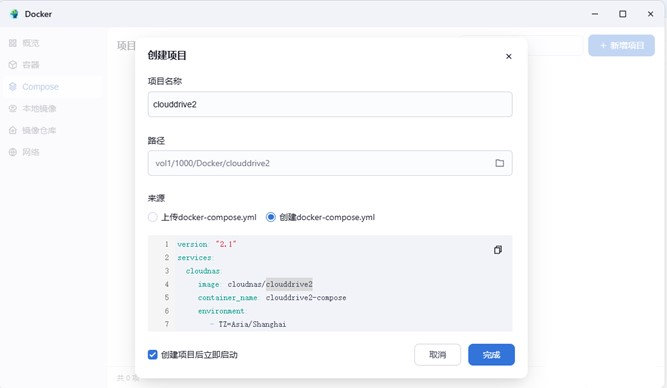This screenshot has height=388, width=667.
Task: Close the 创建项目 dialog
Action: point(508,56)
